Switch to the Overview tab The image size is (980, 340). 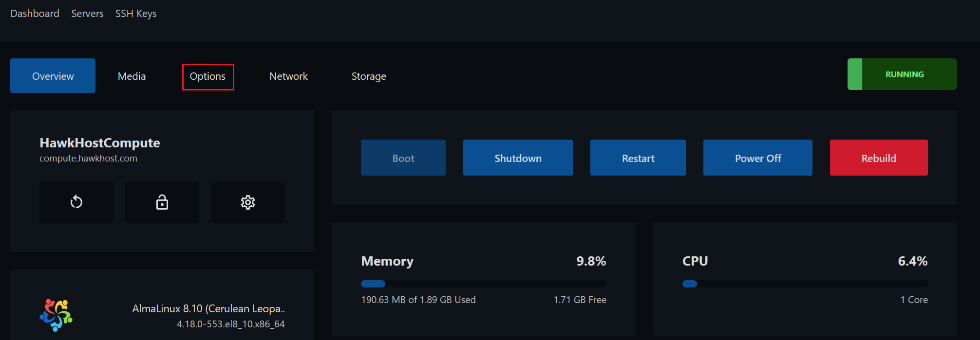(x=53, y=76)
